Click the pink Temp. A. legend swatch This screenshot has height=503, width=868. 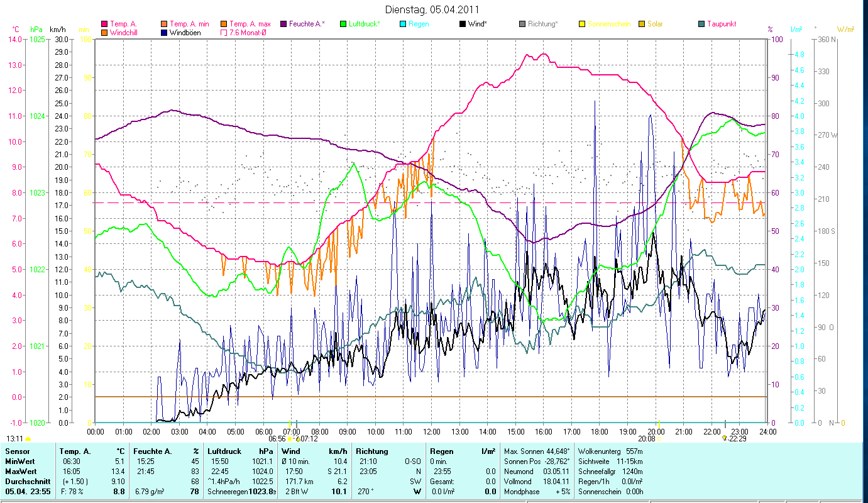coord(104,24)
